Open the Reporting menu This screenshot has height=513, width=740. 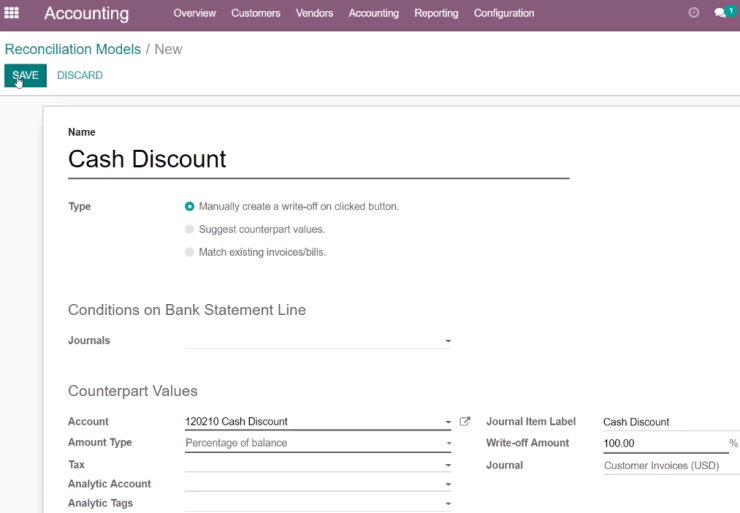[436, 13]
